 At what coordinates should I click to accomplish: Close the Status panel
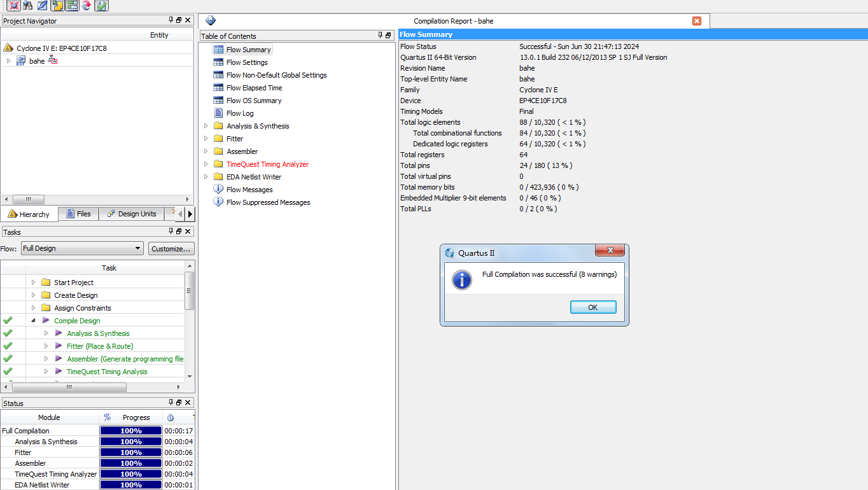188,403
